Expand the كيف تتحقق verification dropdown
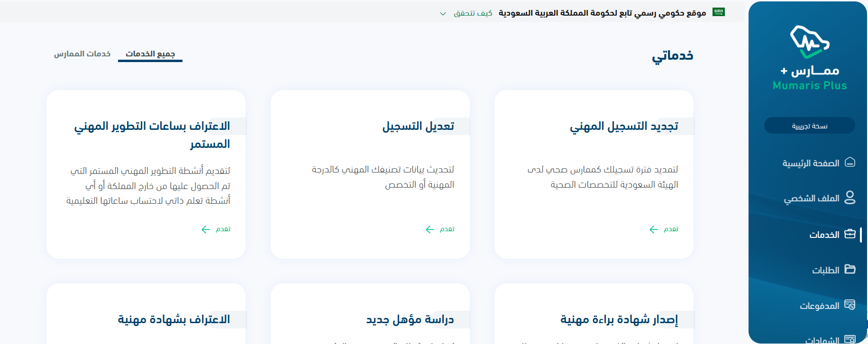868x344 pixels. [x=473, y=13]
